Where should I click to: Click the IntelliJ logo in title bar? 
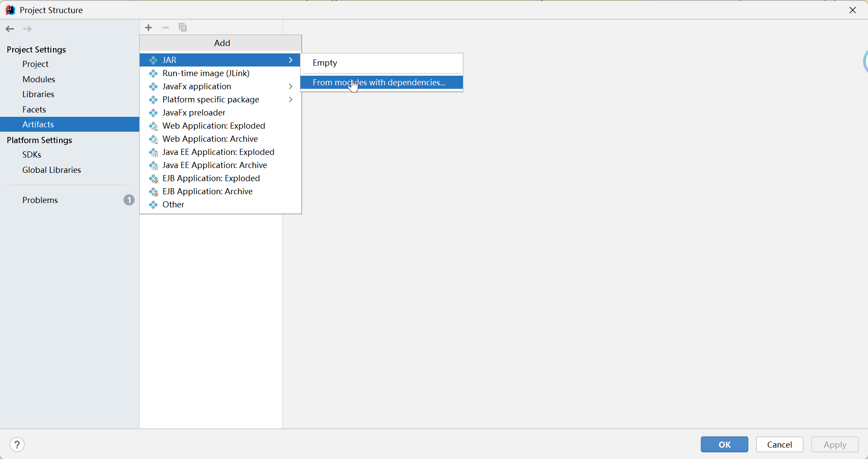[x=10, y=10]
